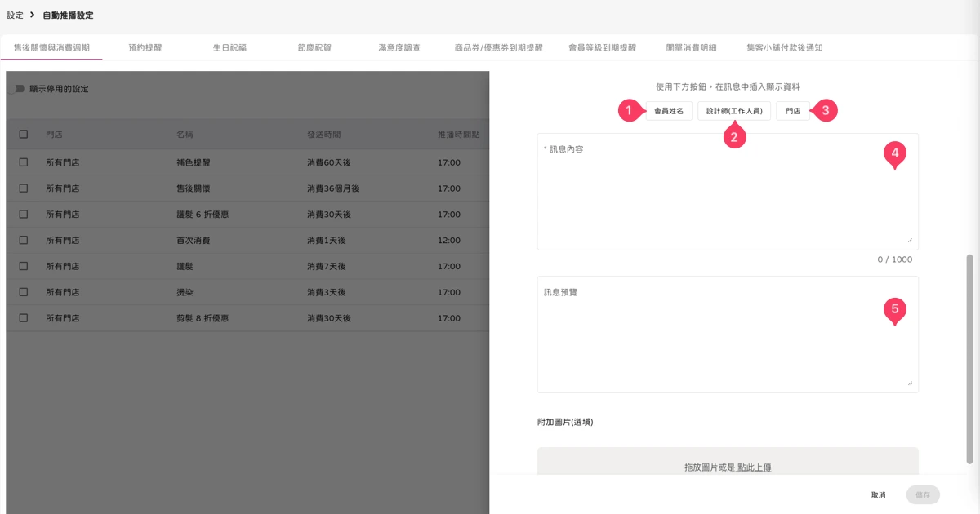The width and height of the screenshot is (980, 514).
Task: Click the panel's vertical scrollbar
Action: click(970, 359)
